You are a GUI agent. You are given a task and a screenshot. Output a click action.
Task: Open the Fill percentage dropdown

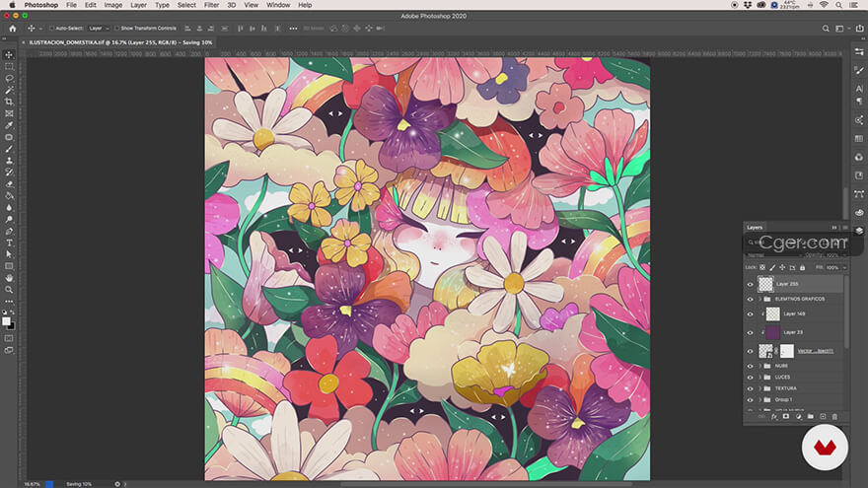[x=844, y=268]
